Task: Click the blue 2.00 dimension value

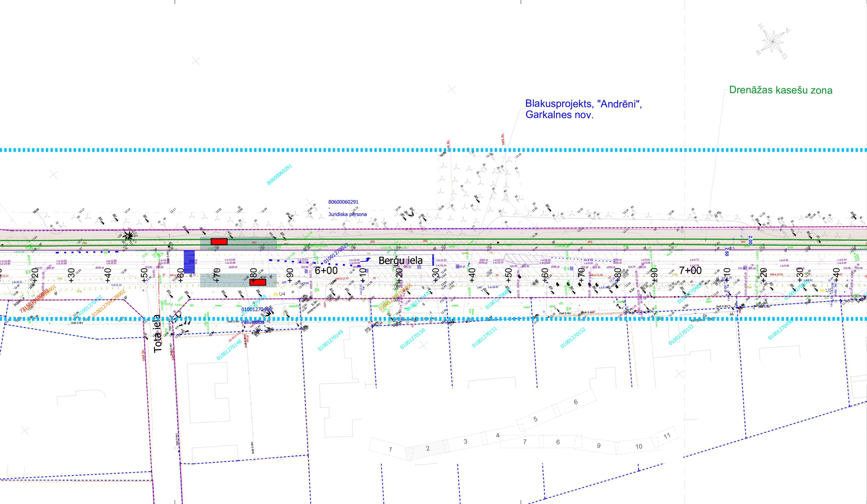Action: (x=750, y=240)
